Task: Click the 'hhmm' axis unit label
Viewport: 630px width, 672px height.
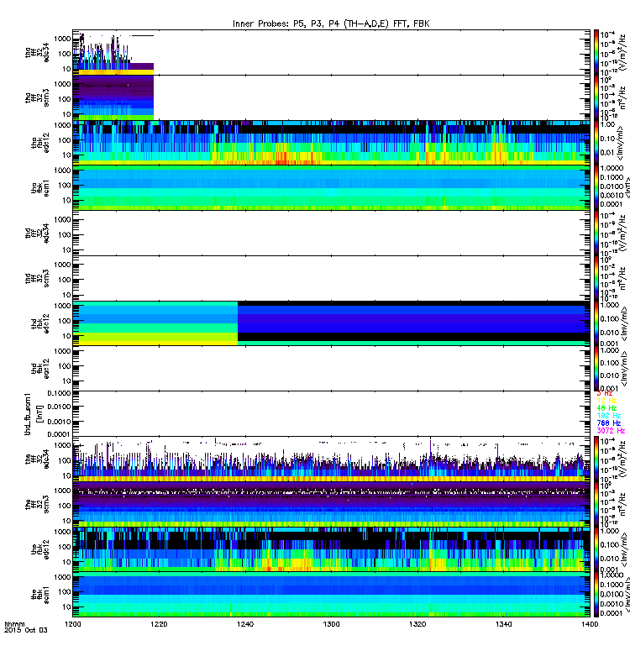Action: pos(14,624)
